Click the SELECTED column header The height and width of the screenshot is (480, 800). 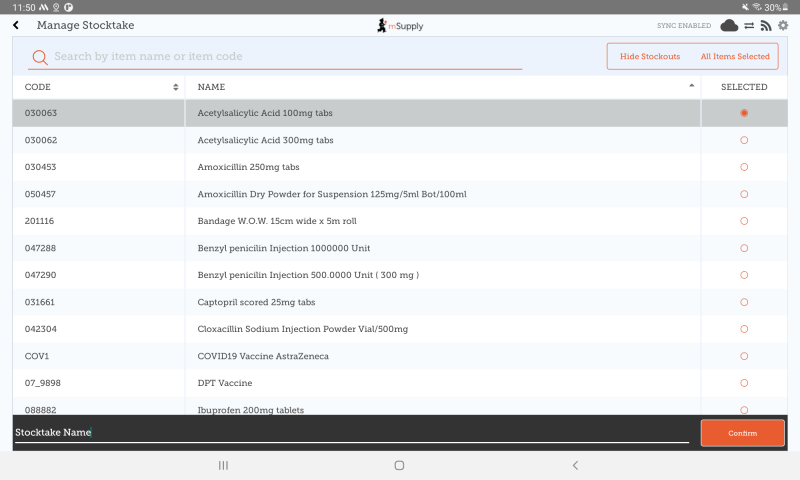click(x=744, y=87)
